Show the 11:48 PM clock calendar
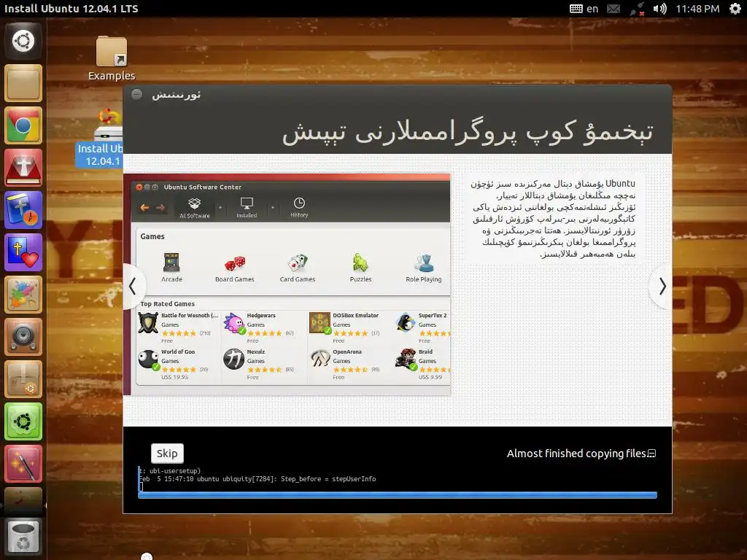Viewport: 747px width, 560px height. coord(697,9)
